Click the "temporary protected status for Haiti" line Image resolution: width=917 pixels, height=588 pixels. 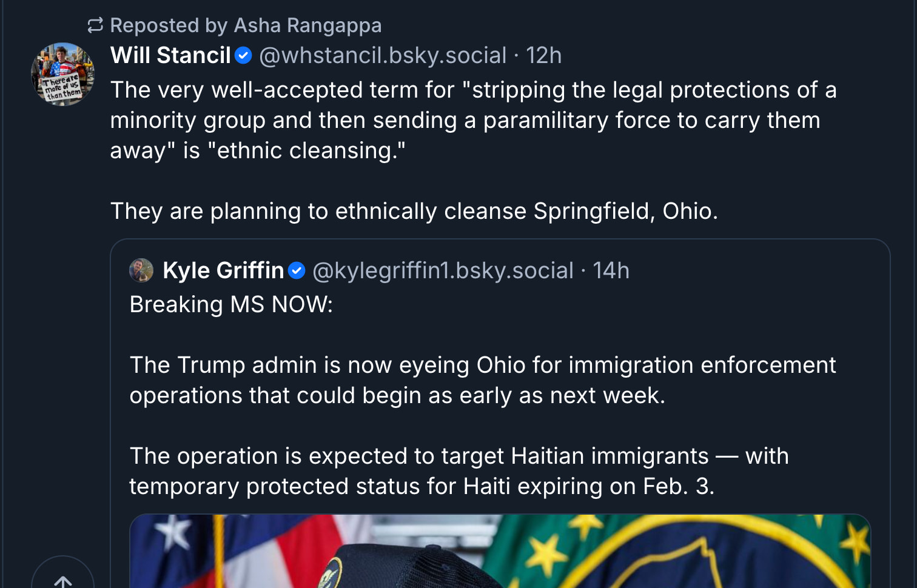(x=422, y=486)
